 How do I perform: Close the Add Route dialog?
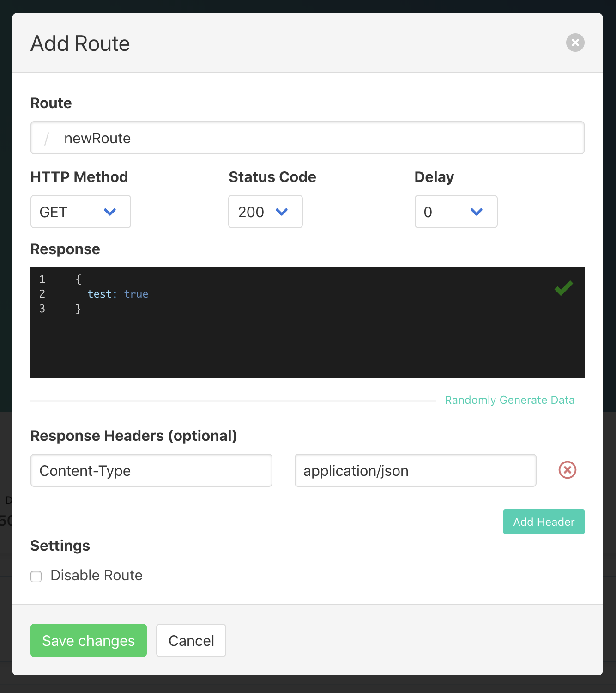(x=575, y=43)
